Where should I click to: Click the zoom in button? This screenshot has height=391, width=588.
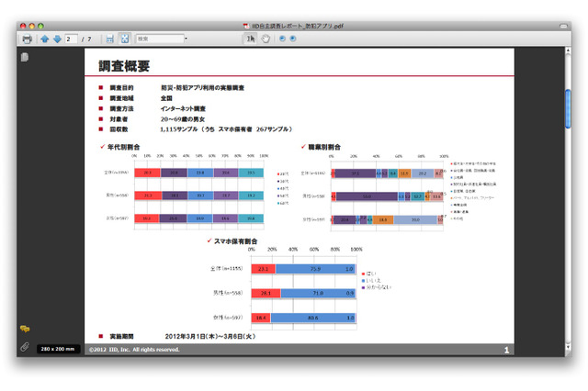pos(293,39)
